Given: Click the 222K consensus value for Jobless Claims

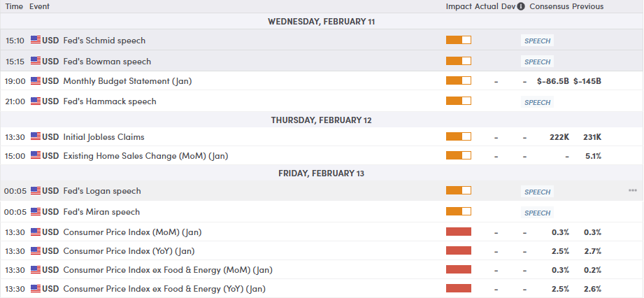Looking at the screenshot, I should pos(559,137).
